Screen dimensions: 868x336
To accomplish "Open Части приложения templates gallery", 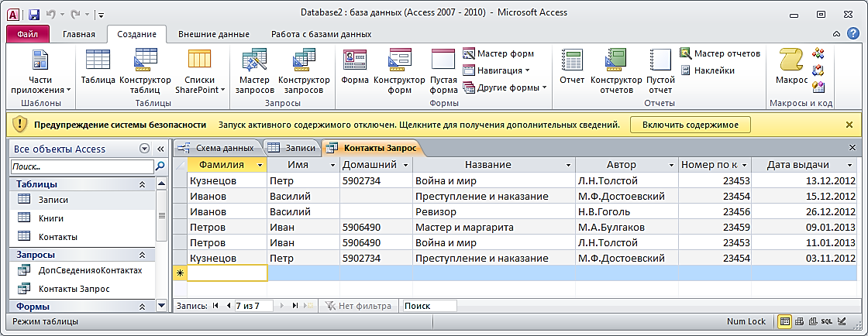I will (x=43, y=70).
